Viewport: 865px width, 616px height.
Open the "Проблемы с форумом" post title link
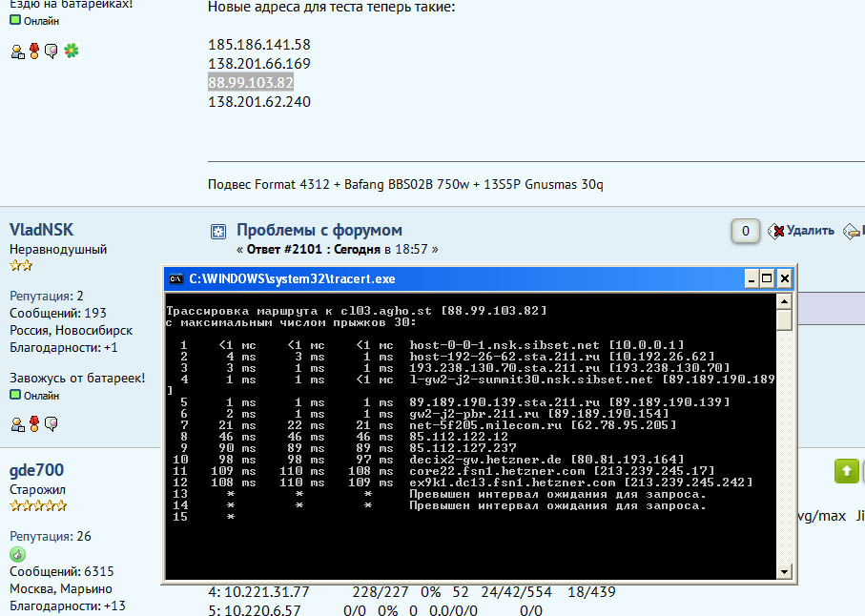(x=319, y=230)
